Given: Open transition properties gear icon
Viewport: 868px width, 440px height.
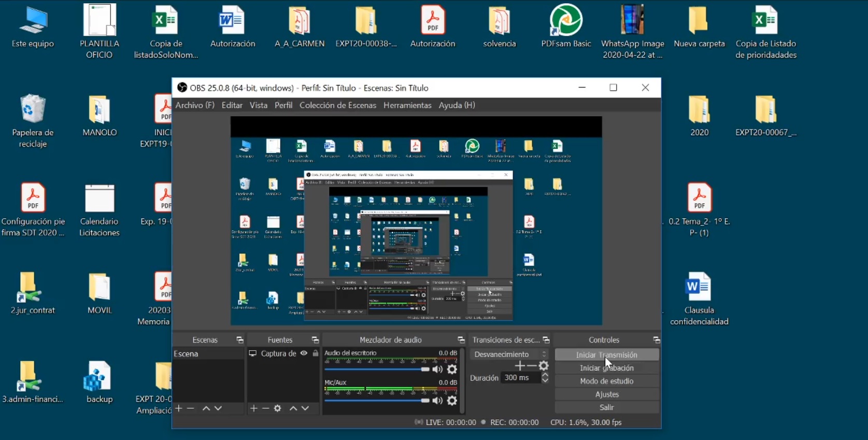Looking at the screenshot, I should click(544, 366).
